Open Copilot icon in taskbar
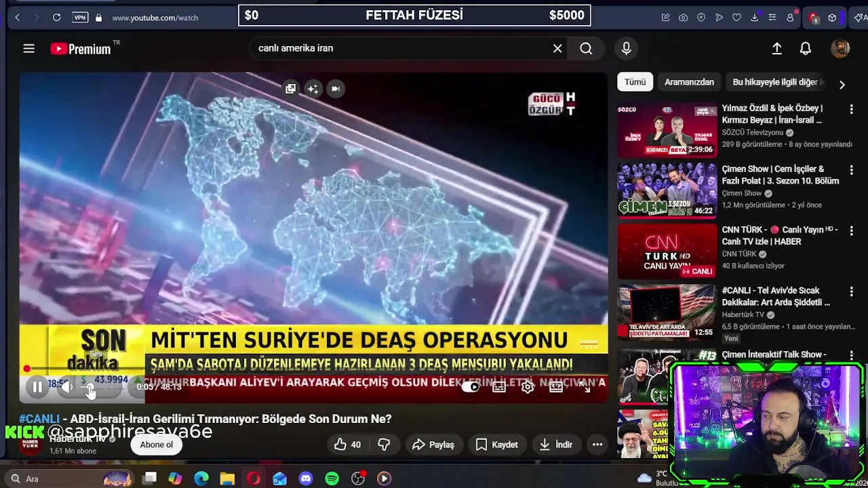Image resolution: width=868 pixels, height=488 pixels. (175, 479)
